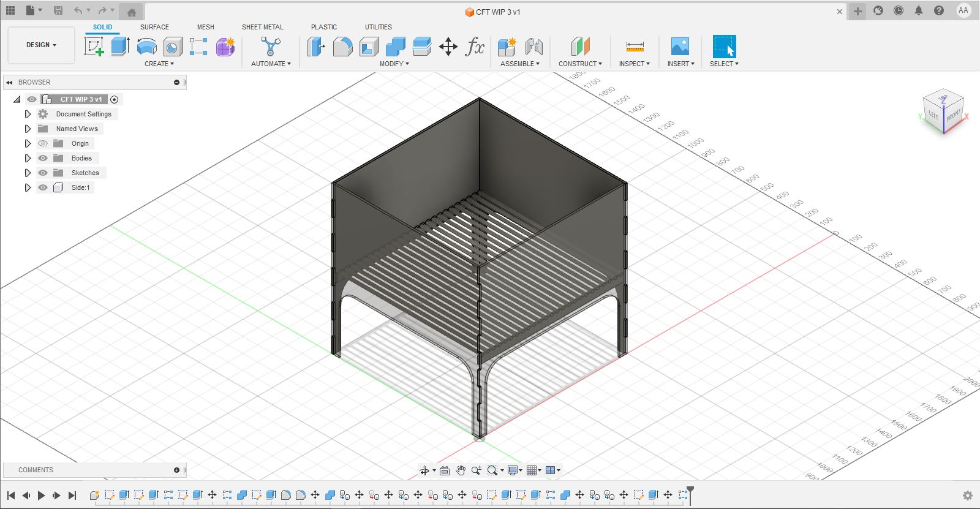Open the CREATE dropdown menu
The height and width of the screenshot is (509, 980).
[159, 64]
